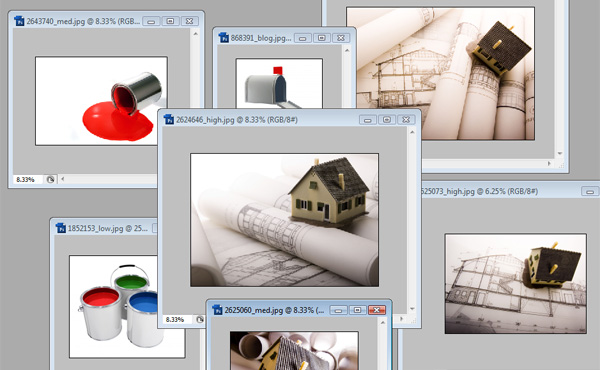Screen dimensions: 600x370
Task: Click the house roof image in 2625060_med.jpg
Action: point(294,350)
